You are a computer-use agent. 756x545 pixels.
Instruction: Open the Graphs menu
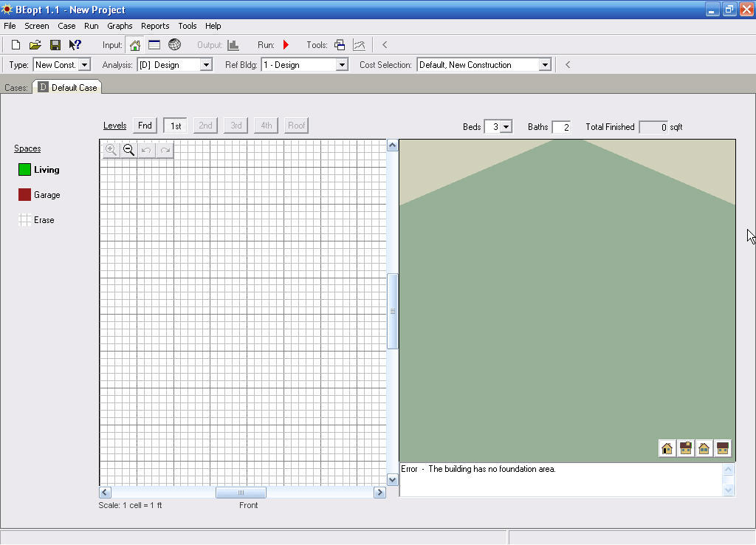(120, 26)
